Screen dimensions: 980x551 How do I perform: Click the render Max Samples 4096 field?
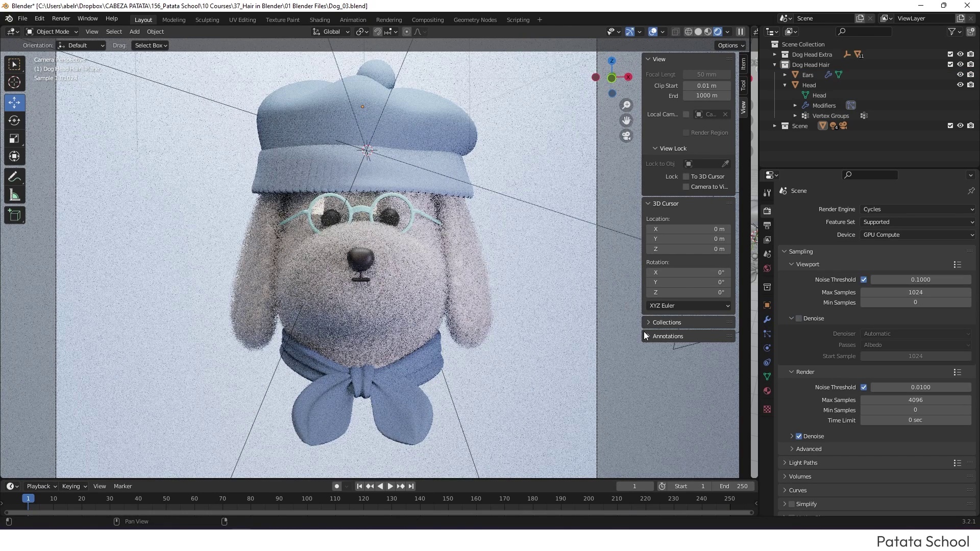coord(916,400)
